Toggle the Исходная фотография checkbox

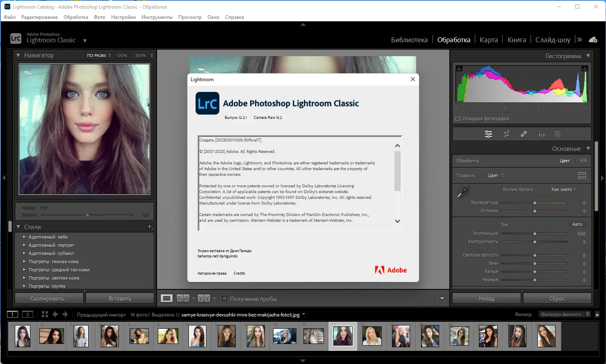[458, 119]
